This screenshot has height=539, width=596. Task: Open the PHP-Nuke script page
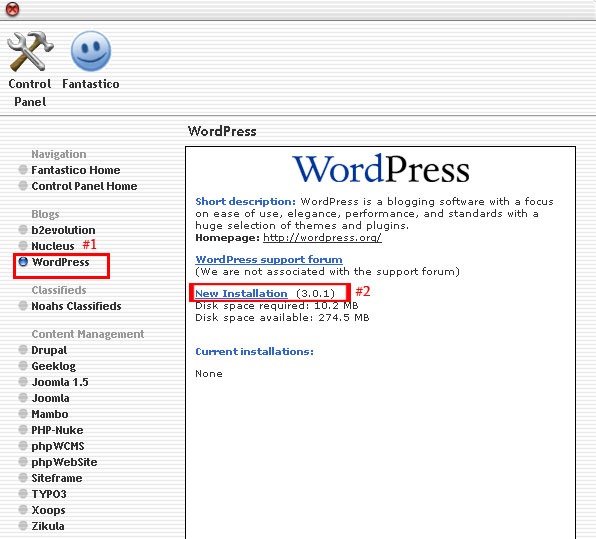point(57,430)
